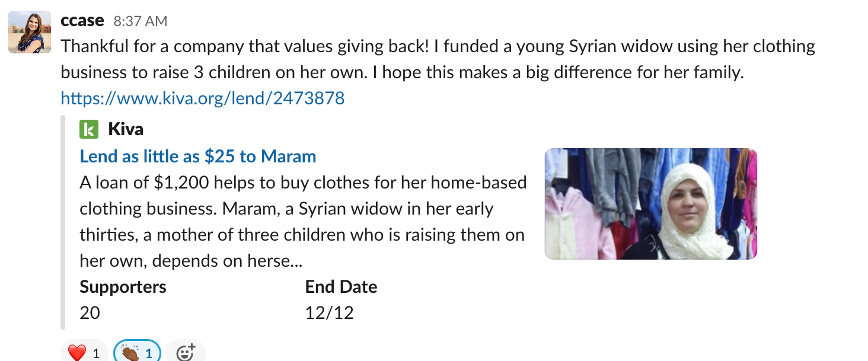Click the Supporters field label

123,287
